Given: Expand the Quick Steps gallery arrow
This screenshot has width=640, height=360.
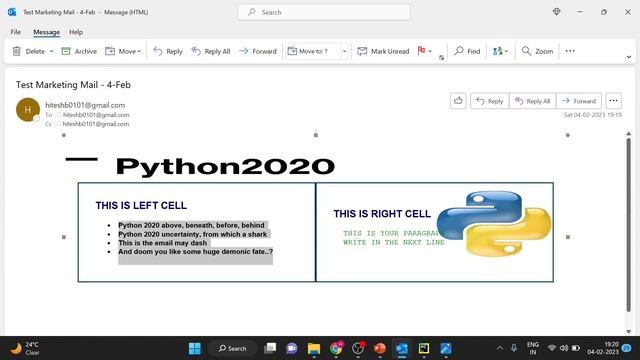Looking at the screenshot, I should point(344,51).
